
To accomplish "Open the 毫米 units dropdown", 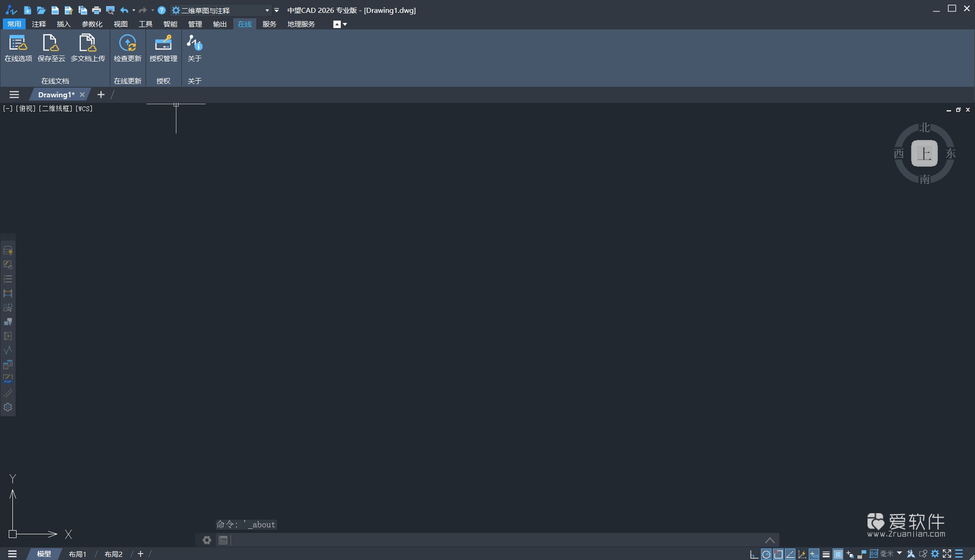I will (899, 553).
